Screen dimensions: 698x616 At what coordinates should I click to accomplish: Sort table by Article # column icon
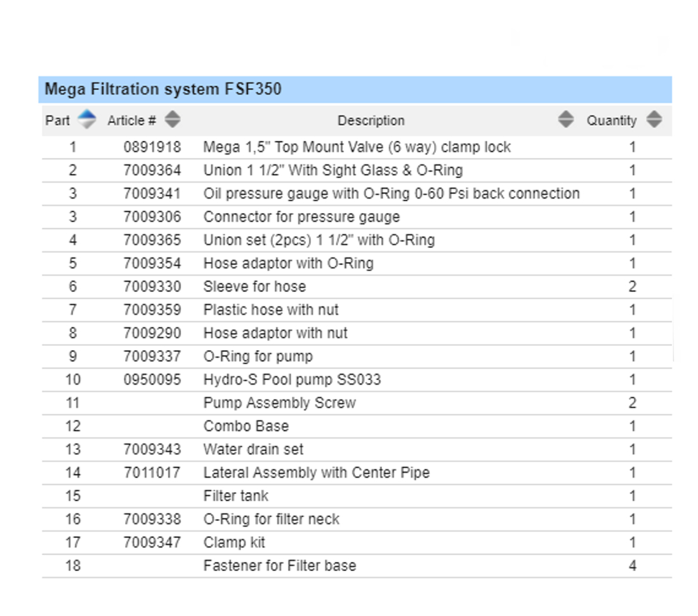point(172,119)
